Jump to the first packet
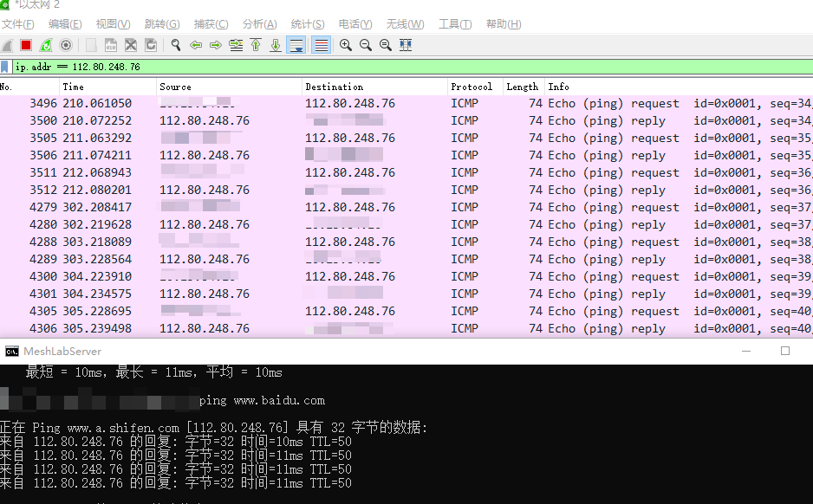 pyautogui.click(x=256, y=46)
